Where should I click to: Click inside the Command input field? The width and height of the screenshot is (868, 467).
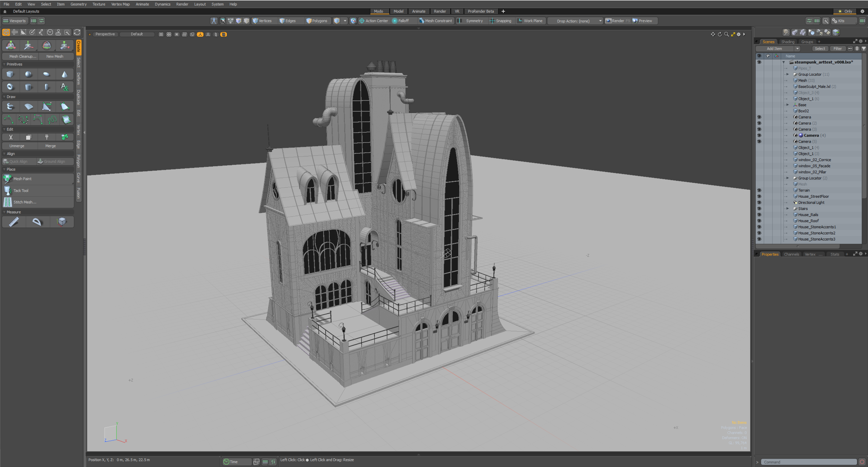809,462
